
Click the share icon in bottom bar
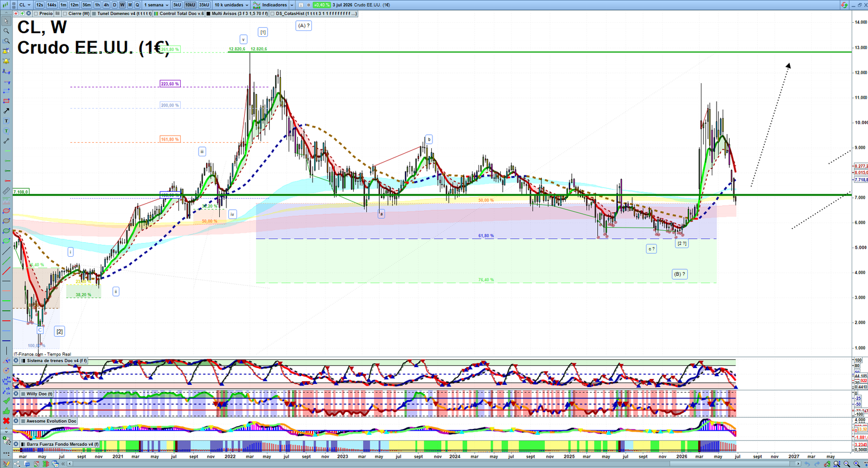pos(17,464)
